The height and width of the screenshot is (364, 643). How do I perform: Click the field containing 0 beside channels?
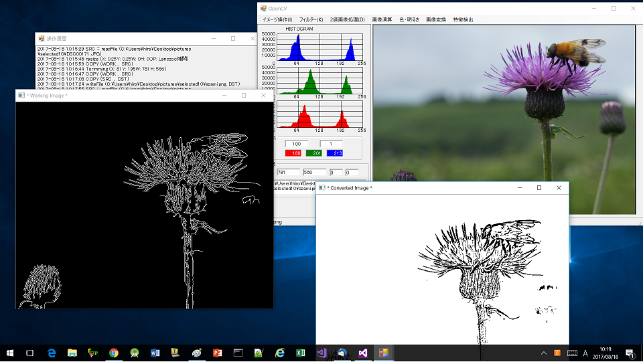click(x=352, y=173)
